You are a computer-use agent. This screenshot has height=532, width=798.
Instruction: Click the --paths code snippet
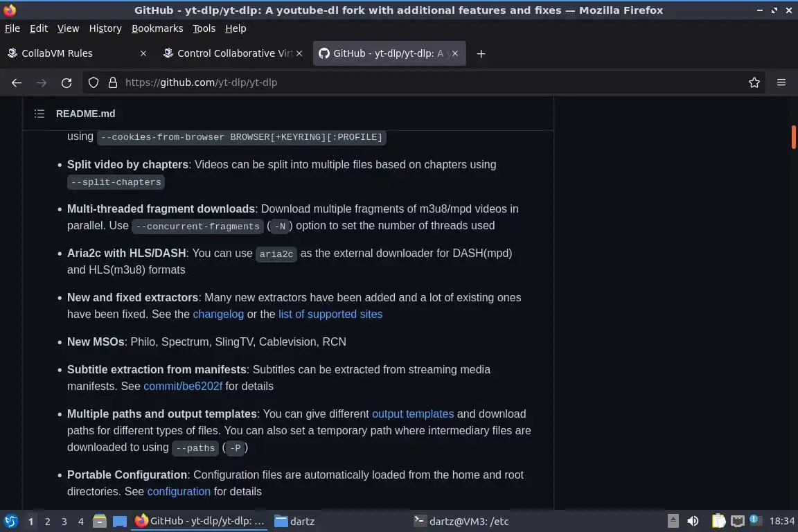pos(195,448)
